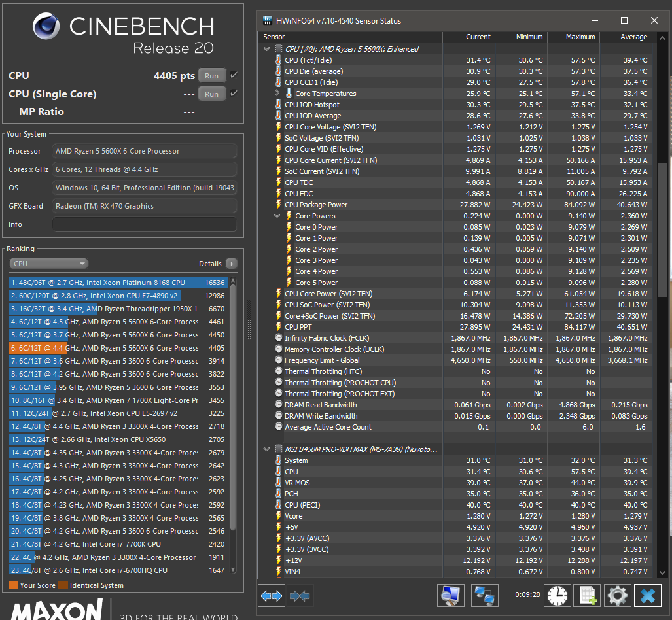
Task: Open the network computers icon button
Action: [x=485, y=596]
